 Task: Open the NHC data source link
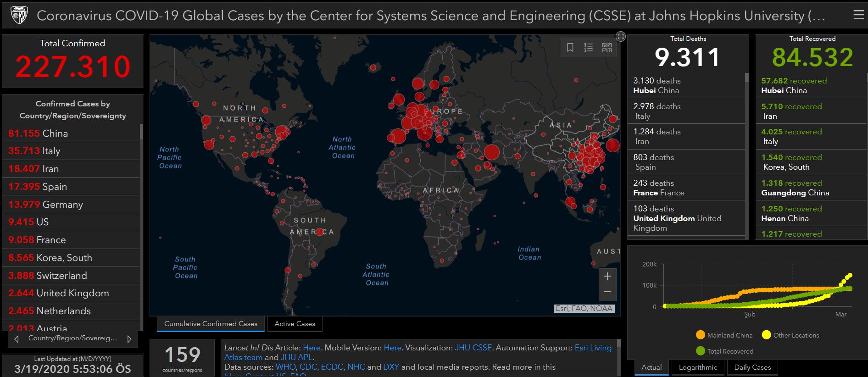(x=356, y=367)
